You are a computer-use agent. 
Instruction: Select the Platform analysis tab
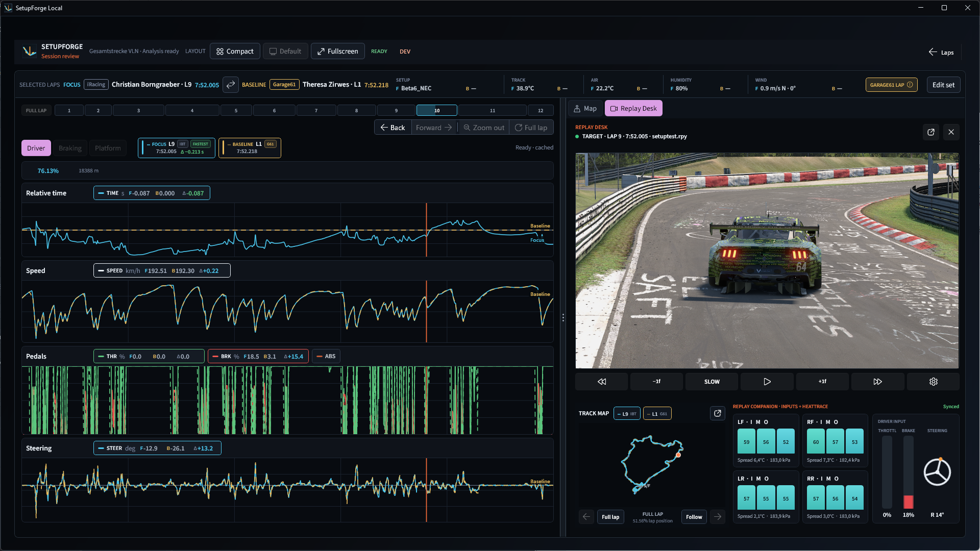pos(108,148)
